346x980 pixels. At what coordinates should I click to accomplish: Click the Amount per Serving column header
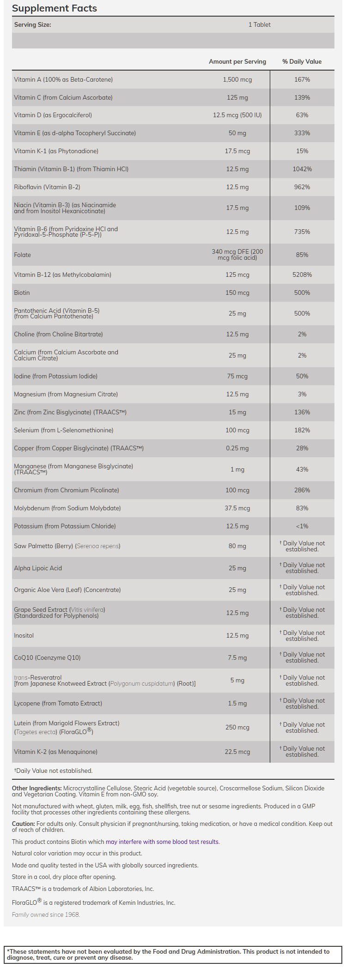click(x=237, y=61)
